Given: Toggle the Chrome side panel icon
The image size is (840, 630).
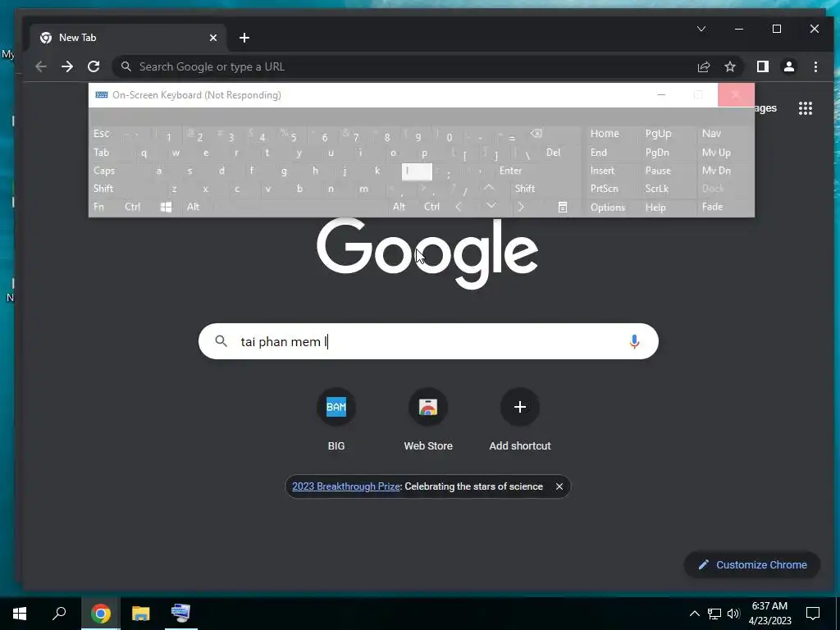Looking at the screenshot, I should [x=762, y=66].
